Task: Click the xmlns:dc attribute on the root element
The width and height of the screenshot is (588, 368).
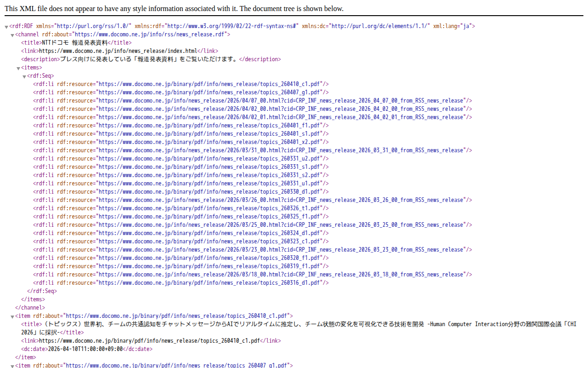Action: [x=366, y=26]
